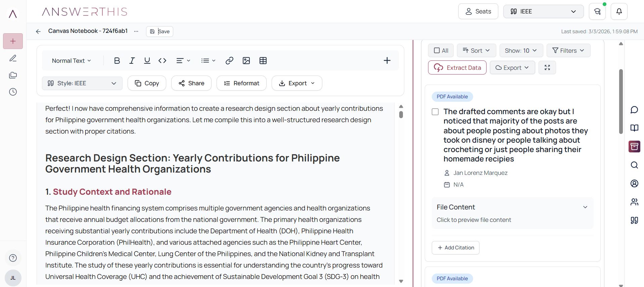Toggle bold formatting

pyautogui.click(x=117, y=61)
